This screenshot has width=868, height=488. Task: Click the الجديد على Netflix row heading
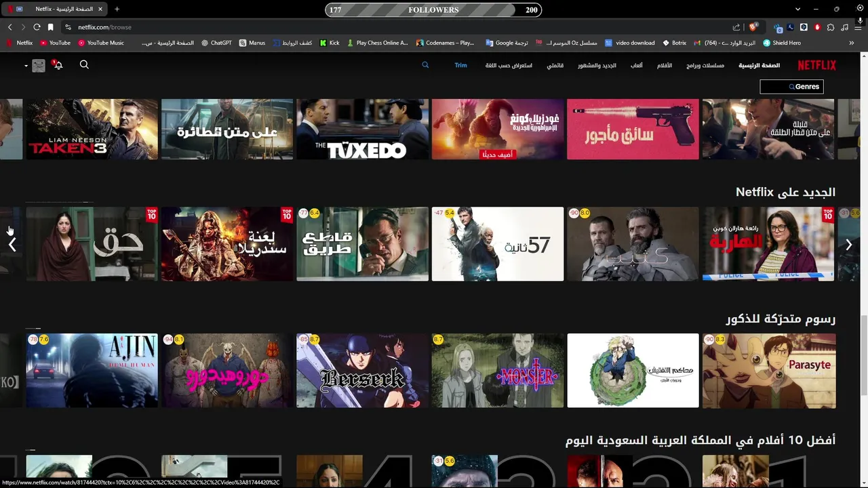coord(785,192)
